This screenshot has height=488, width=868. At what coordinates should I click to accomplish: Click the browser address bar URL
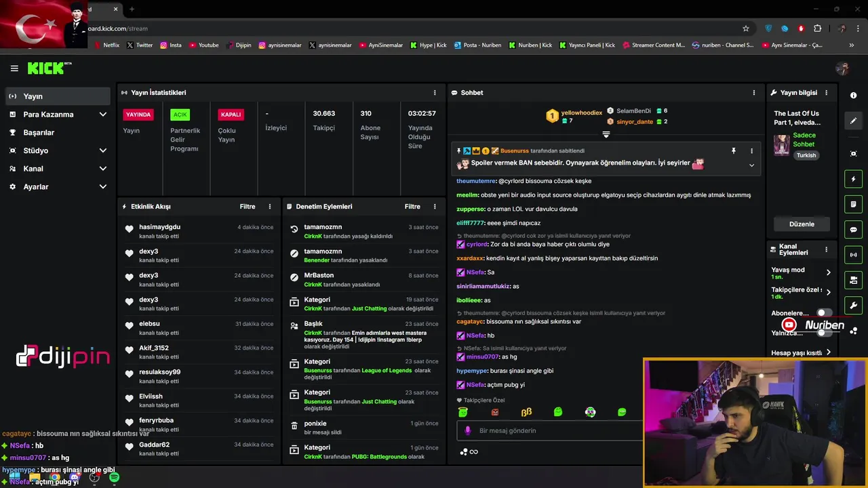click(x=117, y=28)
